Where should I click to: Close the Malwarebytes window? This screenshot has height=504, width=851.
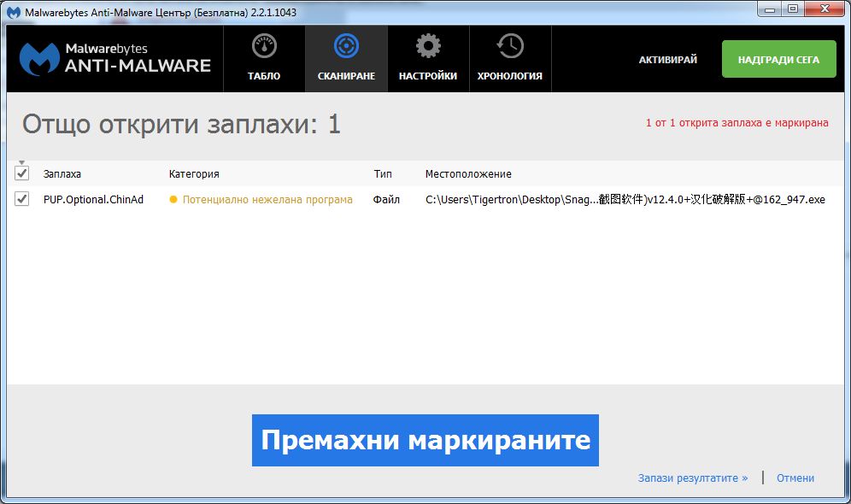point(825,9)
